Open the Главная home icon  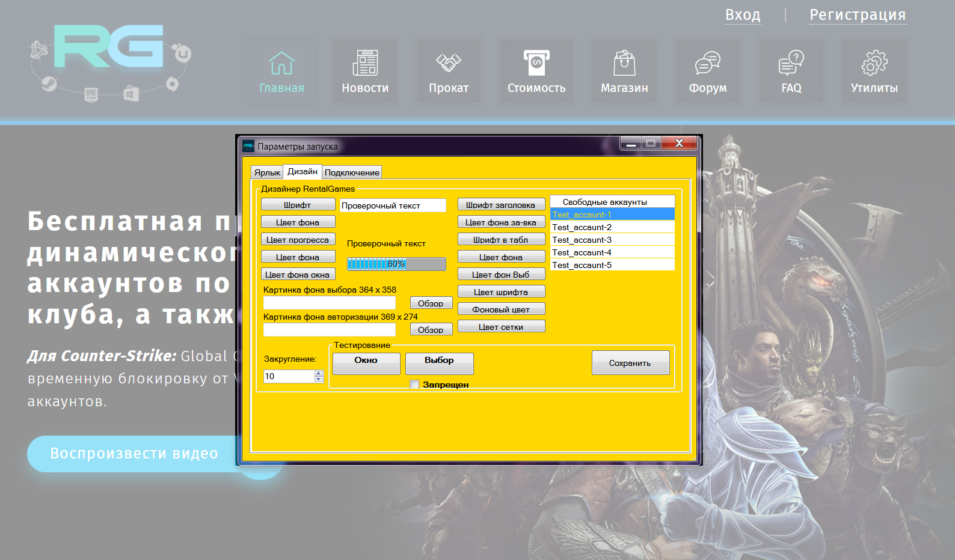pyautogui.click(x=281, y=63)
